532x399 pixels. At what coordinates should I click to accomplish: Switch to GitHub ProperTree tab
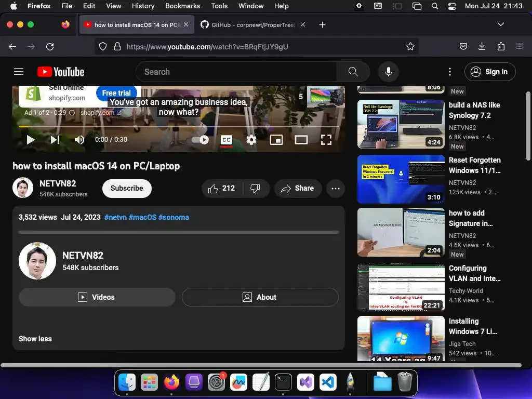(254, 25)
